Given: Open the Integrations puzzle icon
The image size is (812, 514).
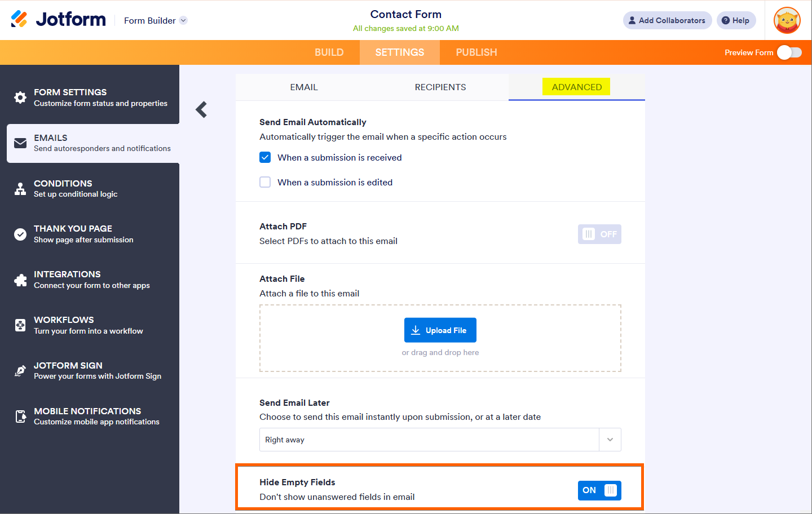Looking at the screenshot, I should tap(20, 280).
